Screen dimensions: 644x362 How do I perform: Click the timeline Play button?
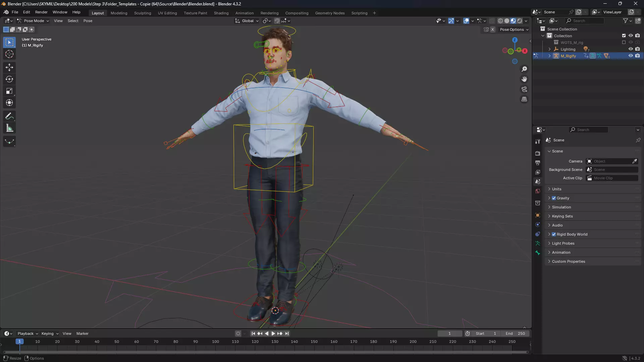[x=273, y=334]
